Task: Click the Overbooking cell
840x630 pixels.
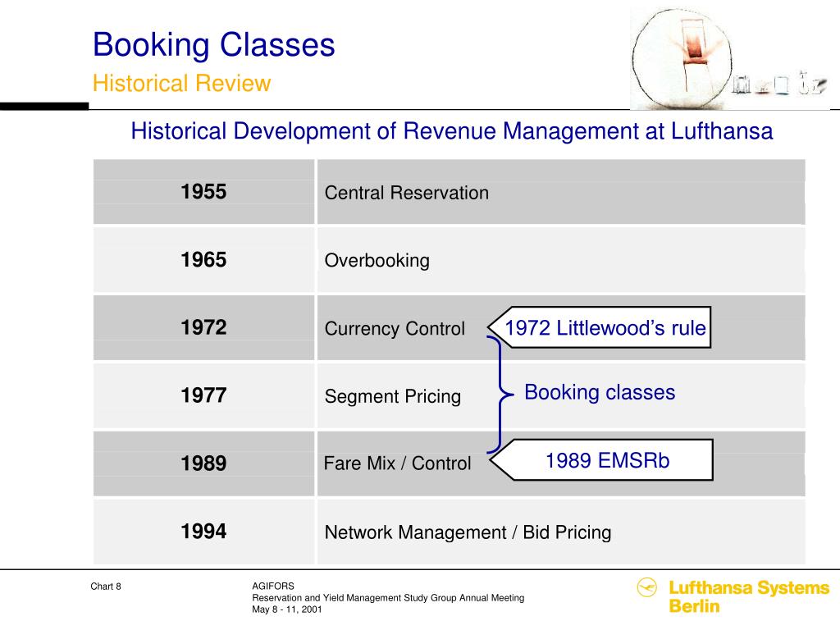Action: [561, 260]
